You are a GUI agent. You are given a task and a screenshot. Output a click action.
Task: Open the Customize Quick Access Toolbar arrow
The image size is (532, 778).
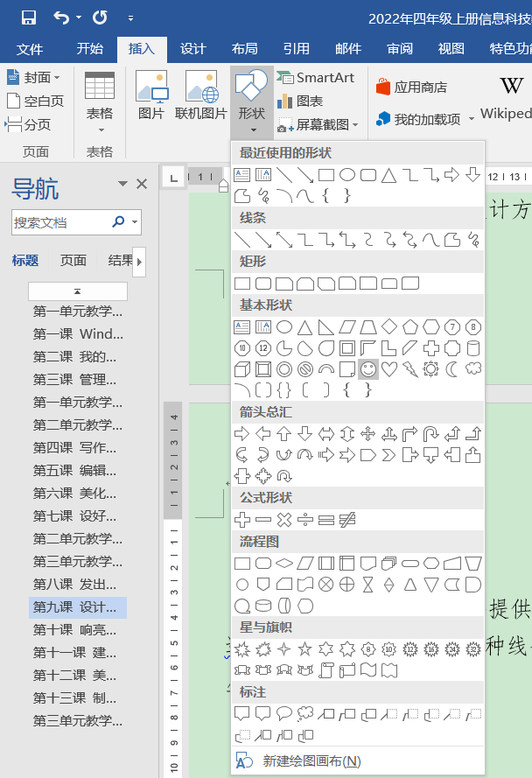click(x=130, y=18)
